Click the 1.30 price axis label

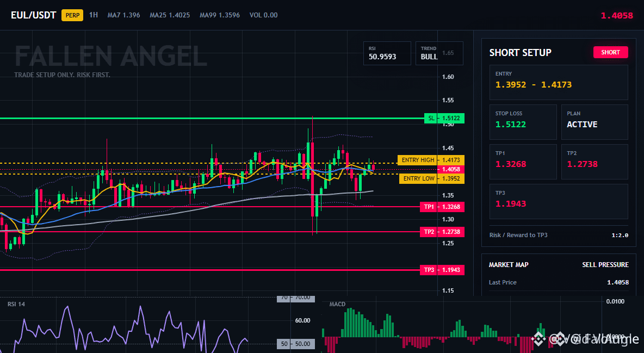pos(448,219)
